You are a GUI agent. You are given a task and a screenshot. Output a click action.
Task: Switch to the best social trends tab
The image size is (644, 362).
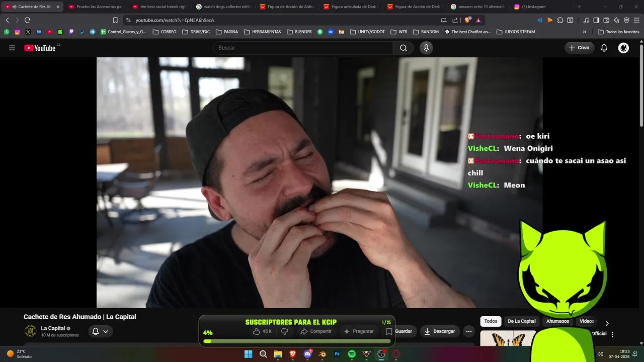click(159, 7)
